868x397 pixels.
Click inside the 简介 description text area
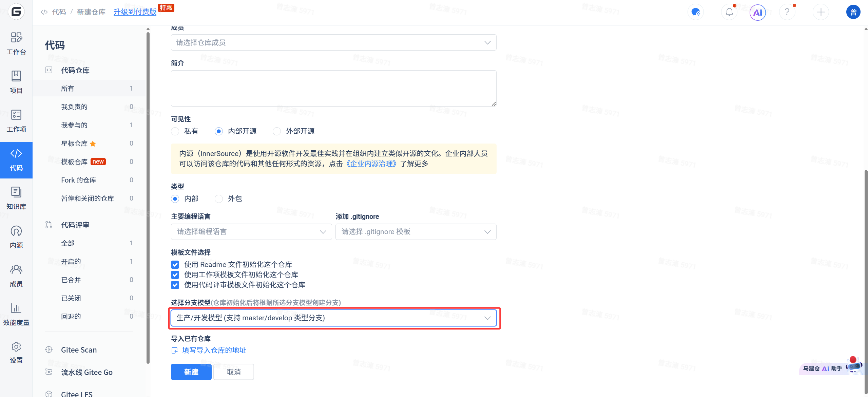click(333, 88)
